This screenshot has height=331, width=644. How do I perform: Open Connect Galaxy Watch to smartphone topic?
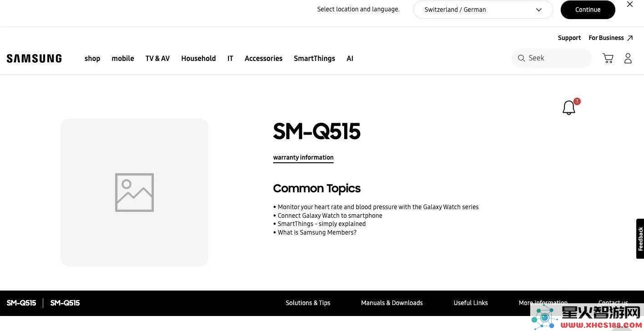(x=330, y=216)
